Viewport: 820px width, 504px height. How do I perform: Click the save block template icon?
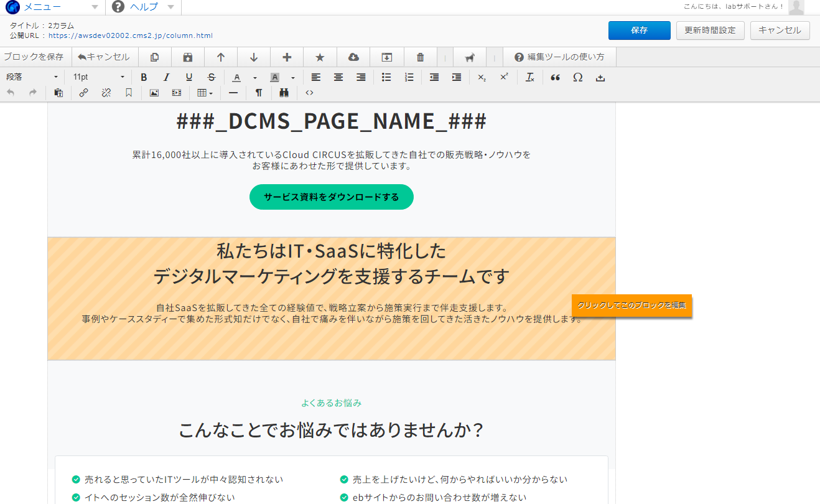pyautogui.click(x=188, y=57)
